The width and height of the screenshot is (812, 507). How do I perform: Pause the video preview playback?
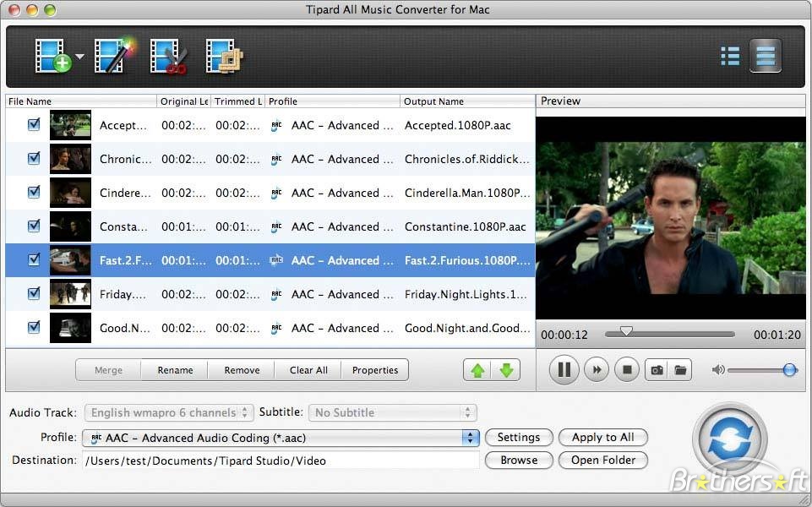564,369
